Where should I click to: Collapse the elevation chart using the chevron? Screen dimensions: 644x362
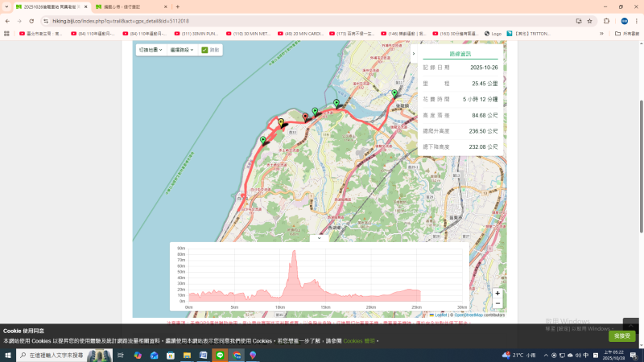320,238
